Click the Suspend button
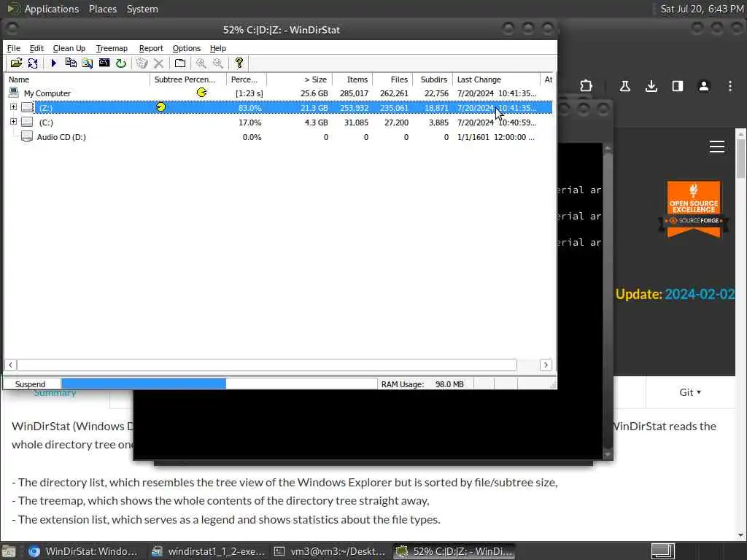Image resolution: width=747 pixels, height=560 pixels. (x=30, y=384)
